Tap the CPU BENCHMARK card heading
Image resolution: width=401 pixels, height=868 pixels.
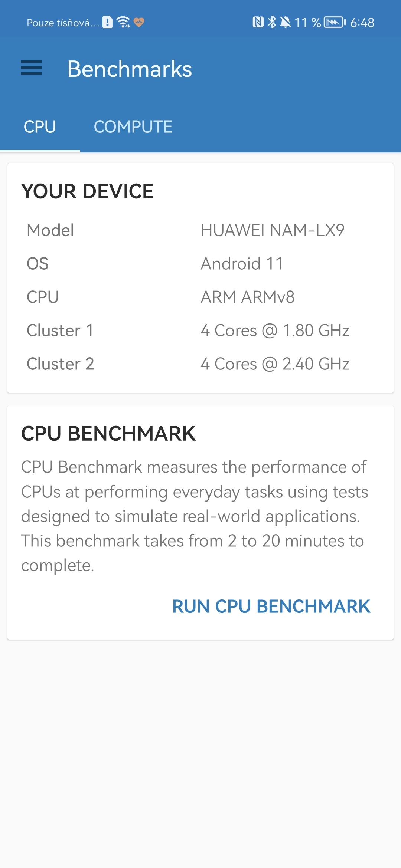tap(108, 434)
